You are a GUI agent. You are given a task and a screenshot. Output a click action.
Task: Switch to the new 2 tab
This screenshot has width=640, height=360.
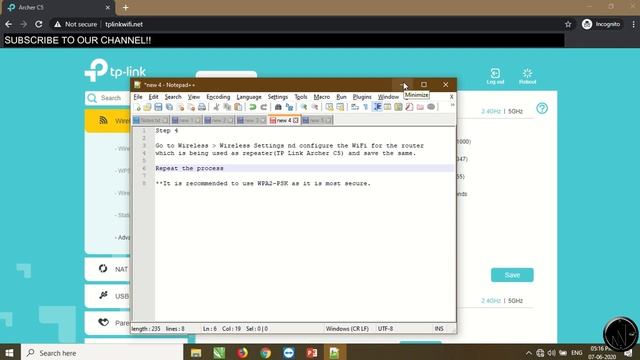[x=219, y=120]
